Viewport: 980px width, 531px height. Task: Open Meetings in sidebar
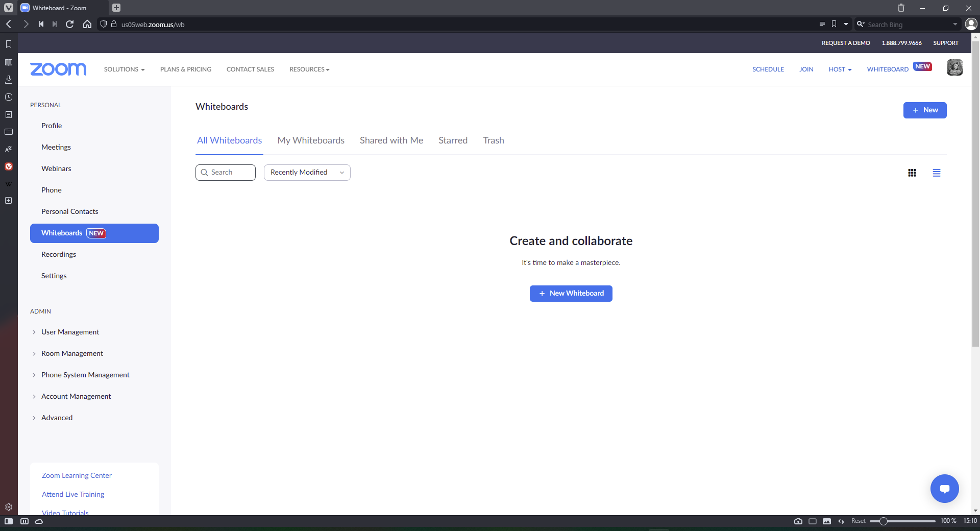click(56, 147)
